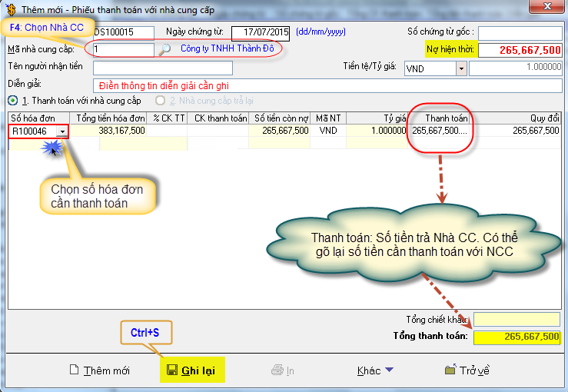The width and height of the screenshot is (568, 392).
Task: Click the Thanh toán amount cell 265,667,500
Action: tap(439, 131)
